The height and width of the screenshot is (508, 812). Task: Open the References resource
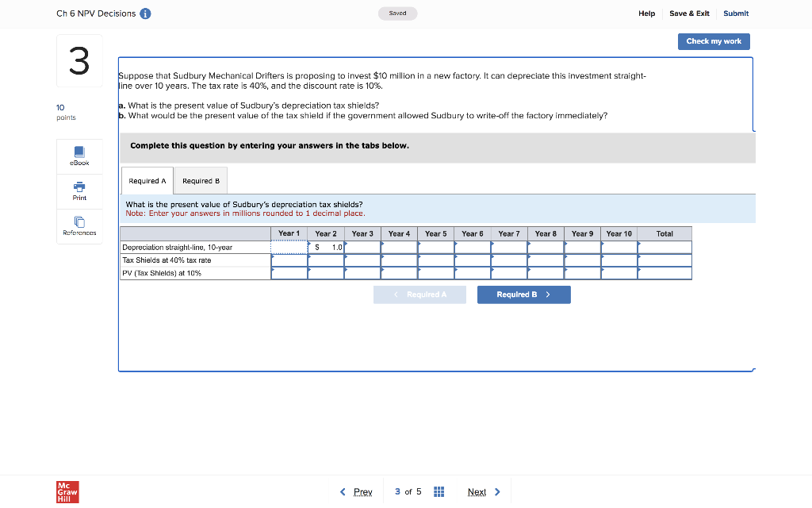(x=79, y=225)
